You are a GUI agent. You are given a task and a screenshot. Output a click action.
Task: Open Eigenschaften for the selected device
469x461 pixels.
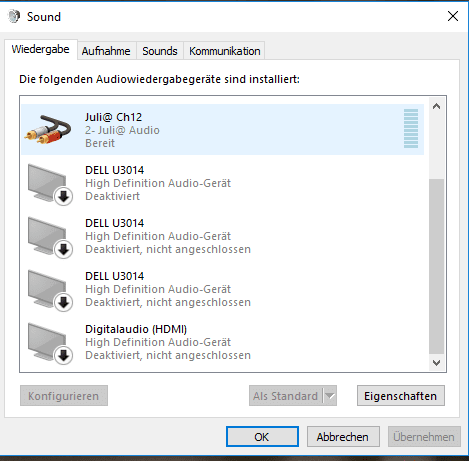click(401, 396)
